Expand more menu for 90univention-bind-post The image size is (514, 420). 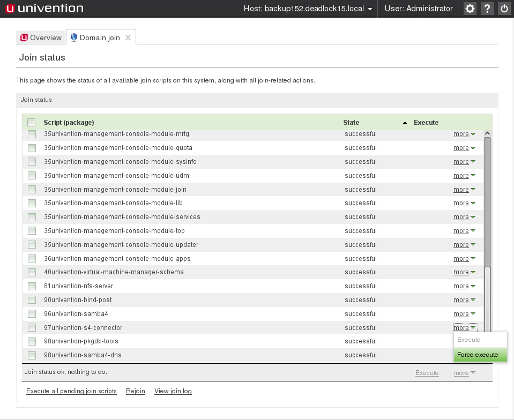[x=464, y=300]
